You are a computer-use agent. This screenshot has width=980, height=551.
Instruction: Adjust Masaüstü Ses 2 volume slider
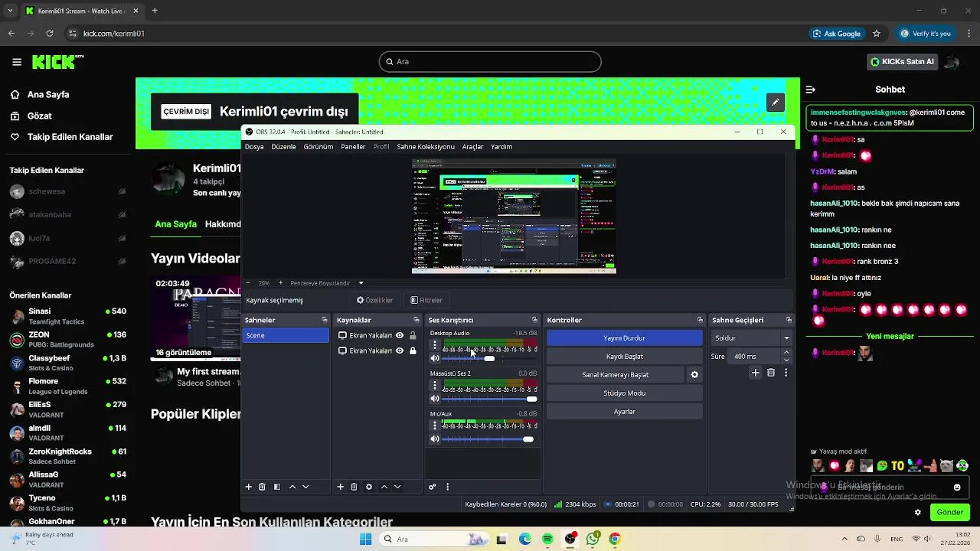(x=489, y=399)
